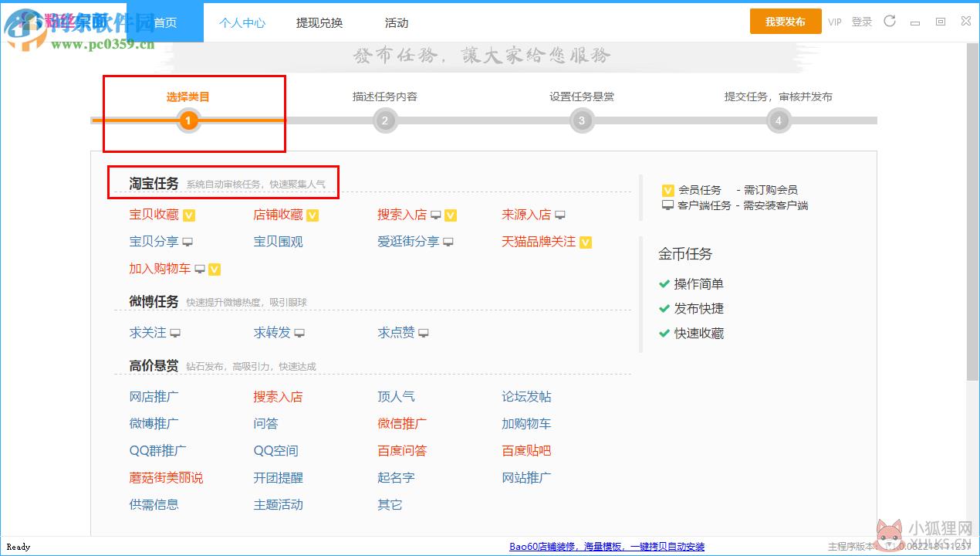The width and height of the screenshot is (980, 556).
Task: Open the QQ空间 category
Action: point(275,451)
